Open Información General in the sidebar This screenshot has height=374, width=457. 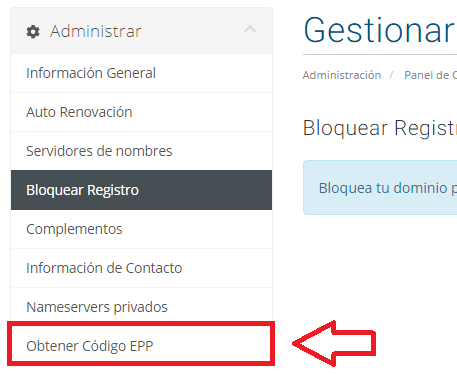click(141, 73)
